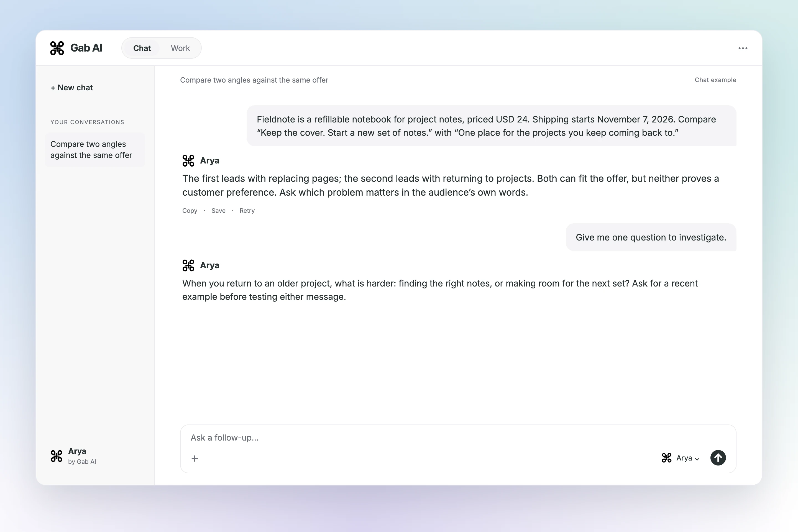Screen dimensions: 798x532
Task: Start a new chat
Action: tap(71, 88)
